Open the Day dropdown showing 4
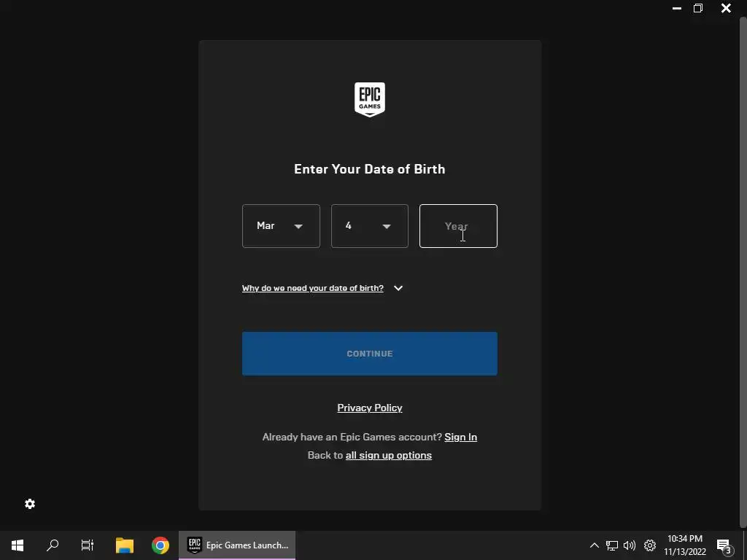The width and height of the screenshot is (747, 560). click(x=370, y=226)
